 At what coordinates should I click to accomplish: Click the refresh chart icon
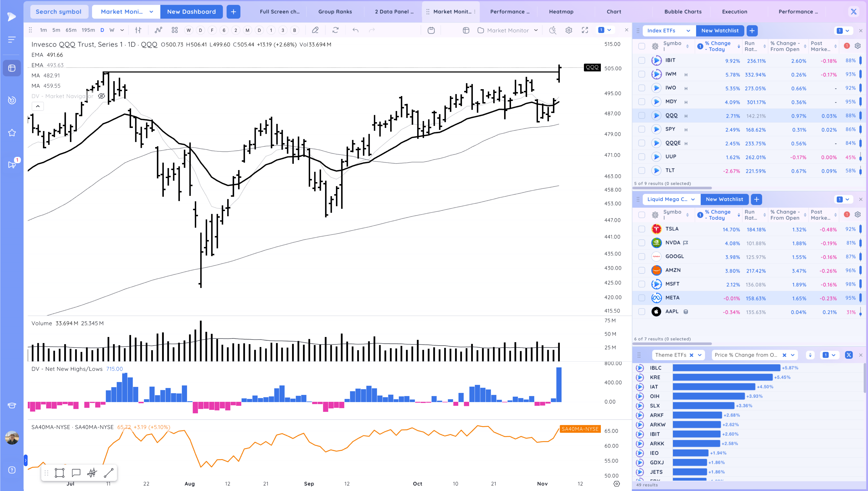(x=335, y=30)
